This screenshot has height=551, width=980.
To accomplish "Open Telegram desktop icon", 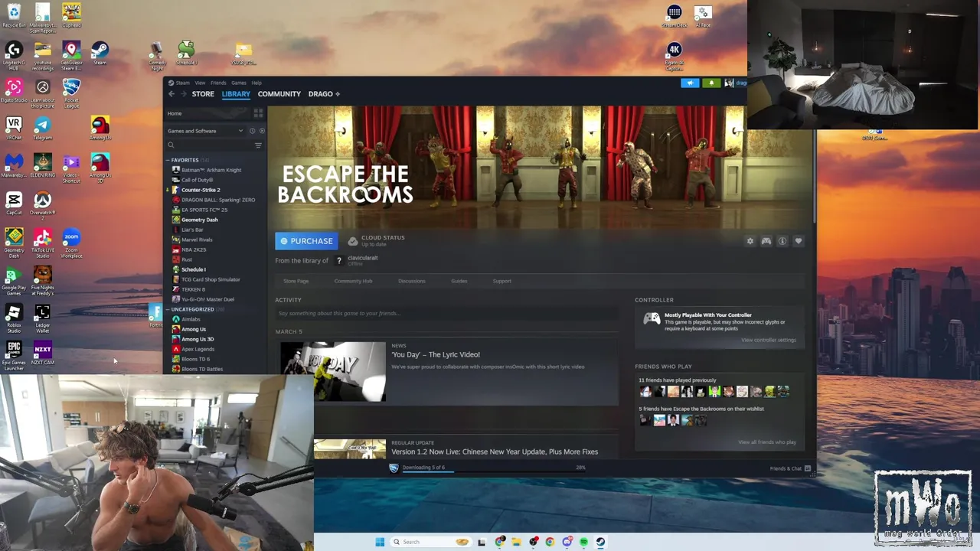I will pos(43,128).
